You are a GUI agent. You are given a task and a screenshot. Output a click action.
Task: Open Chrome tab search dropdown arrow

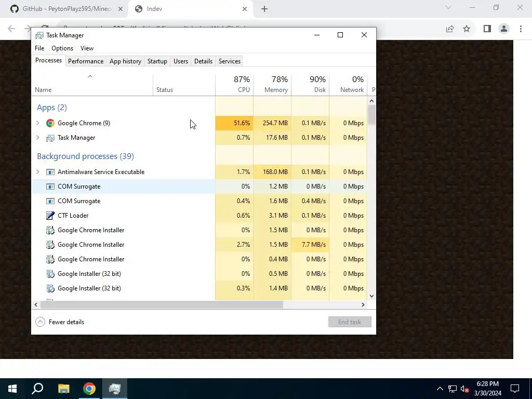pyautogui.click(x=448, y=8)
